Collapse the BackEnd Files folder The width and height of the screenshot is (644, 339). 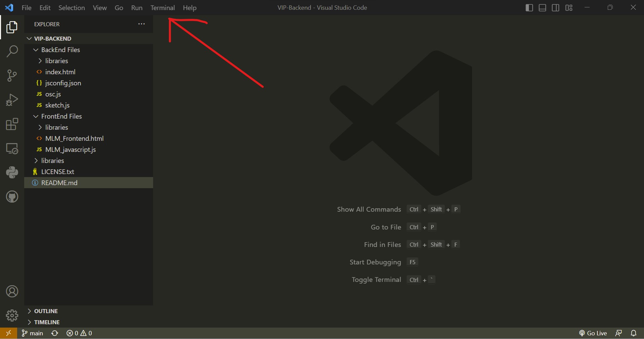click(x=89, y=50)
